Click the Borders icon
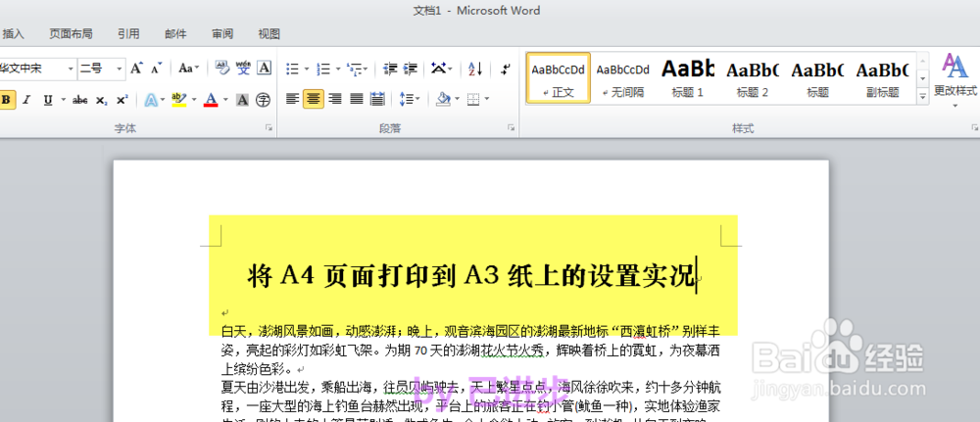The width and height of the screenshot is (980, 422). pos(473,99)
